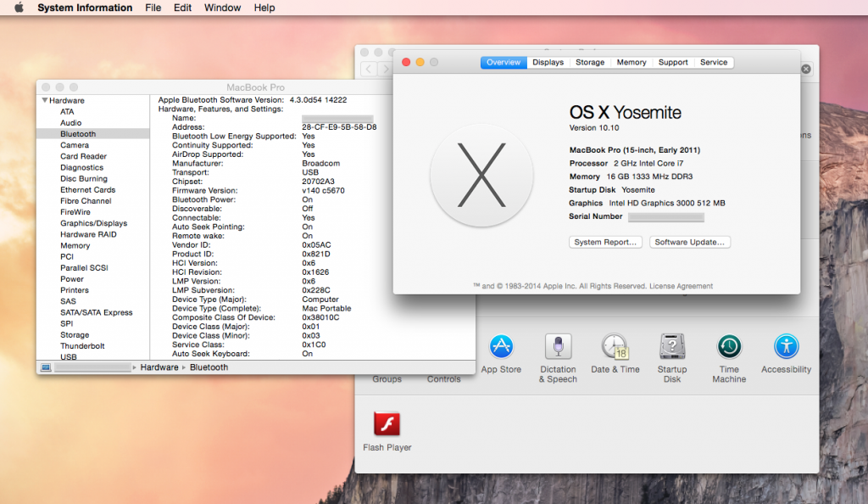Screen dimensions: 868x504
Task: Select Parallel SCSI in the sidebar
Action: click(84, 267)
